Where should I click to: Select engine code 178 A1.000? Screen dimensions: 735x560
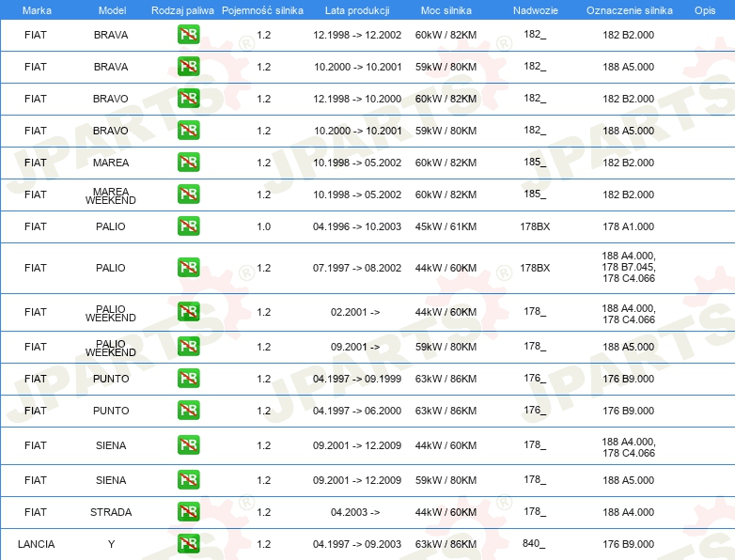pos(629,226)
